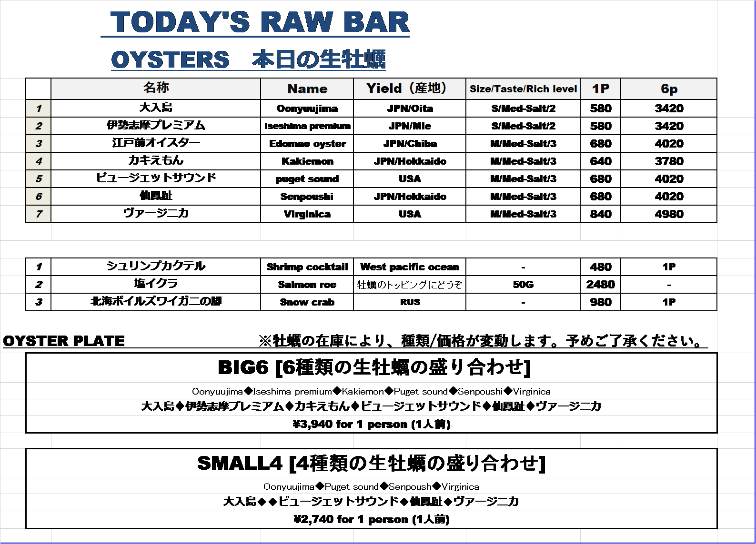Viewport: 756px width, 544px height.
Task: Click the TODAY'S RAW BAR title
Action: [260, 22]
